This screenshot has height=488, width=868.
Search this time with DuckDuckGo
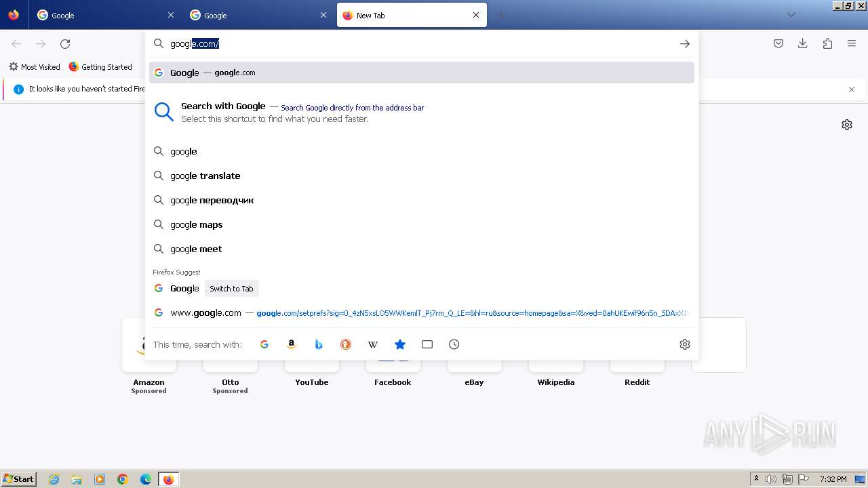[346, 344]
